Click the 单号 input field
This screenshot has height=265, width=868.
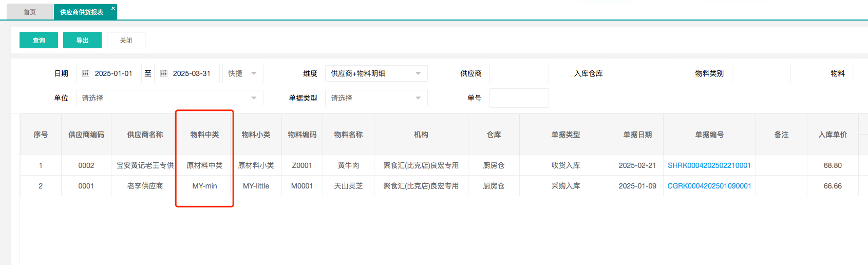pos(519,98)
